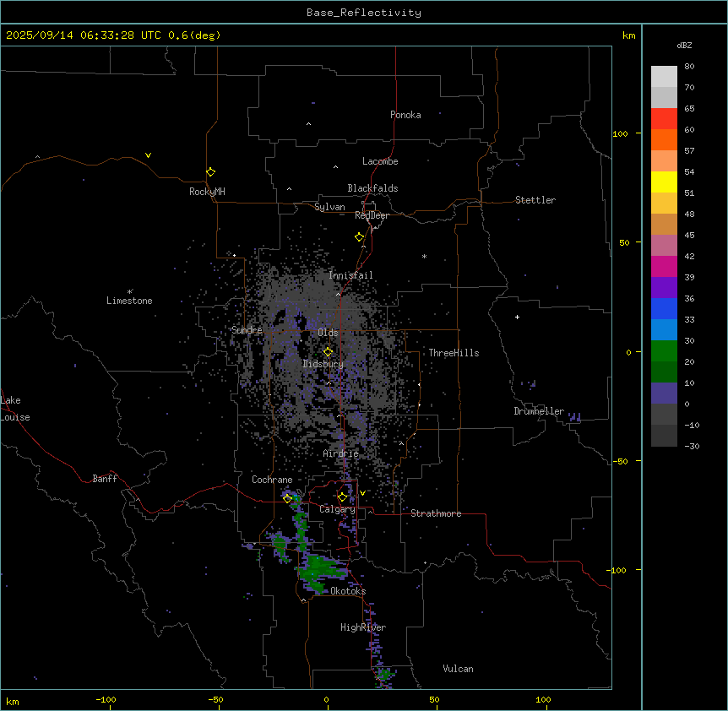Select the light blue 33-30 dBZ swatch
The image size is (728, 711).
tap(664, 330)
